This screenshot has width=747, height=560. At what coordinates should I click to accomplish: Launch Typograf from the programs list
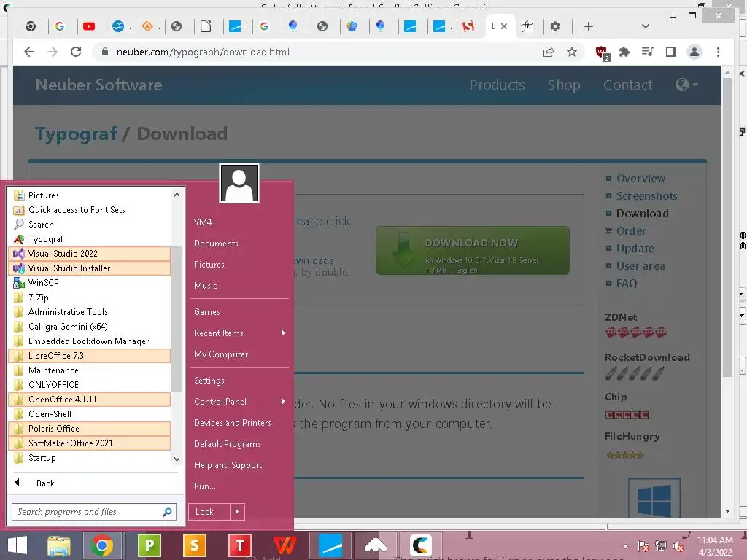(90, 239)
